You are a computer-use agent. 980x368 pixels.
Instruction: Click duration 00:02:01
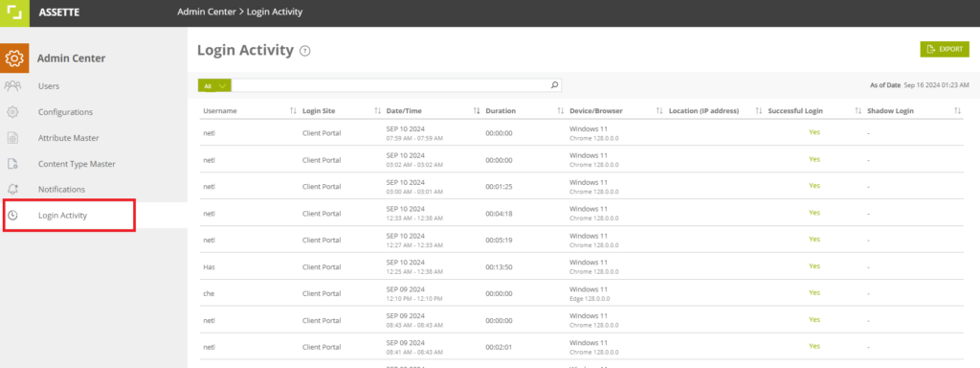pos(499,346)
